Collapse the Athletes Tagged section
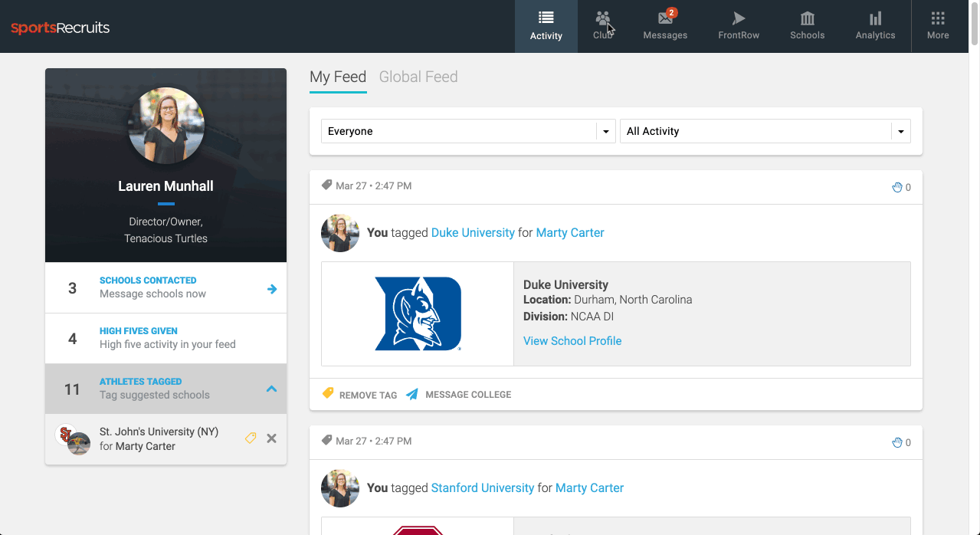 [x=271, y=389]
